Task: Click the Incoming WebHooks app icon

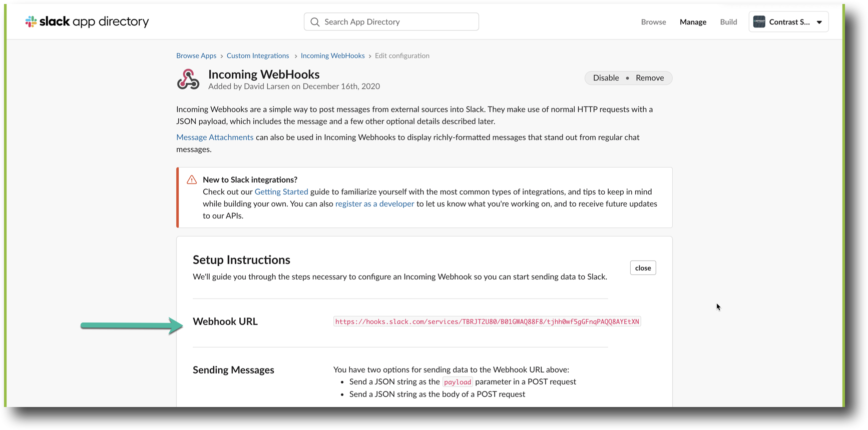Action: point(188,79)
